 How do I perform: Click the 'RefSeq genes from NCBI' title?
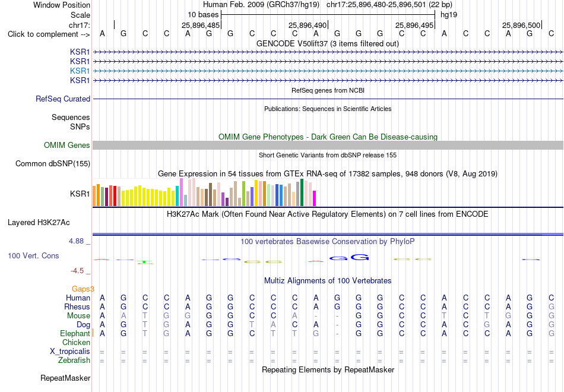[x=328, y=90]
